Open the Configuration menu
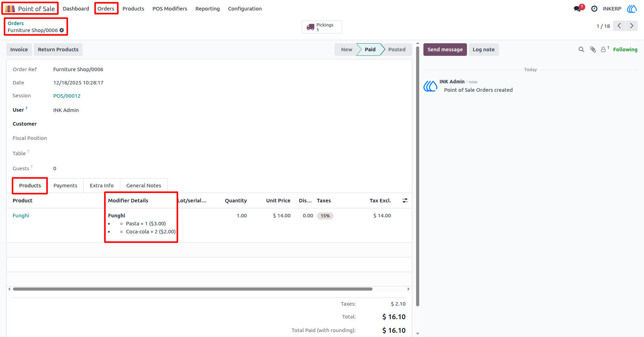 click(245, 9)
